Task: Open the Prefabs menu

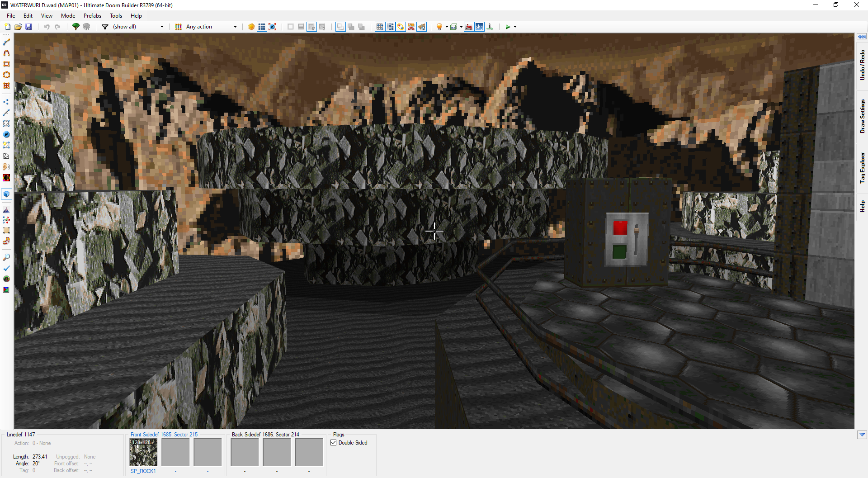Action: tap(92, 15)
